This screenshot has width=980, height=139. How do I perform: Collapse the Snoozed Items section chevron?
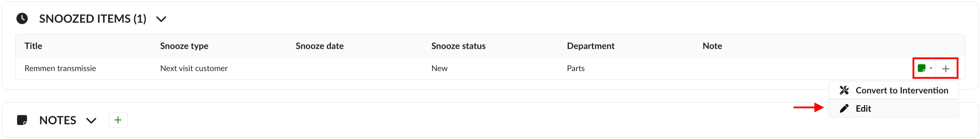click(x=161, y=19)
